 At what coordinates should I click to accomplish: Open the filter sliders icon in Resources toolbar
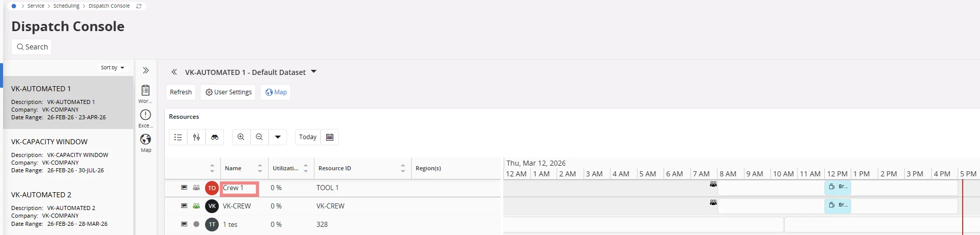point(196,137)
